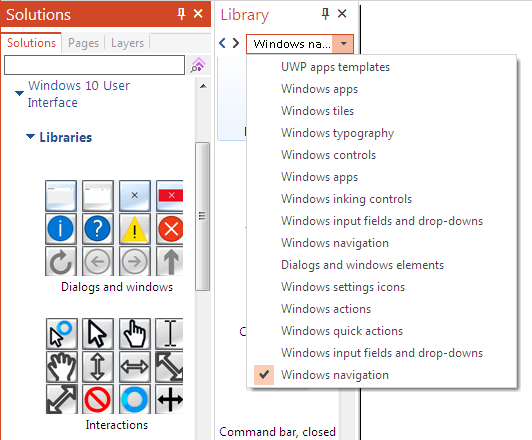Close the Library panel

[342, 14]
